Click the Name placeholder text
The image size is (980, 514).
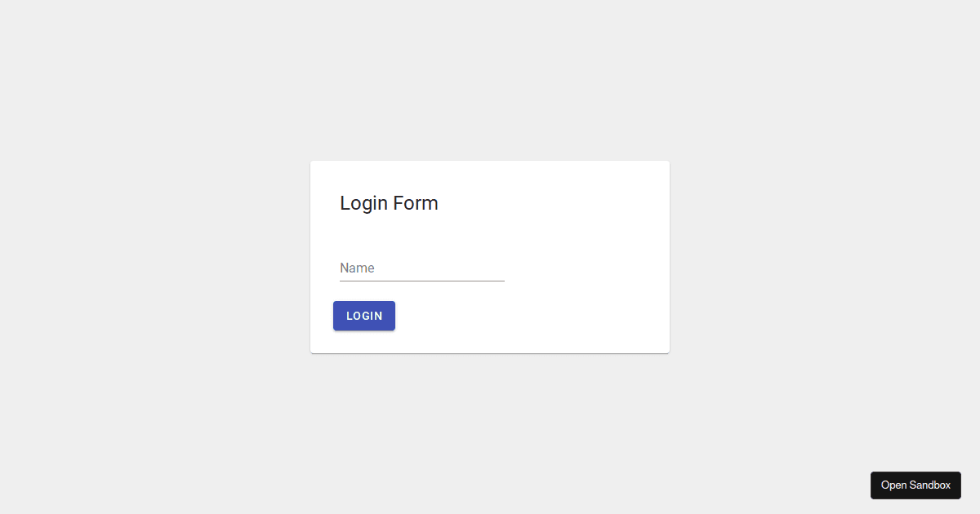click(x=357, y=268)
